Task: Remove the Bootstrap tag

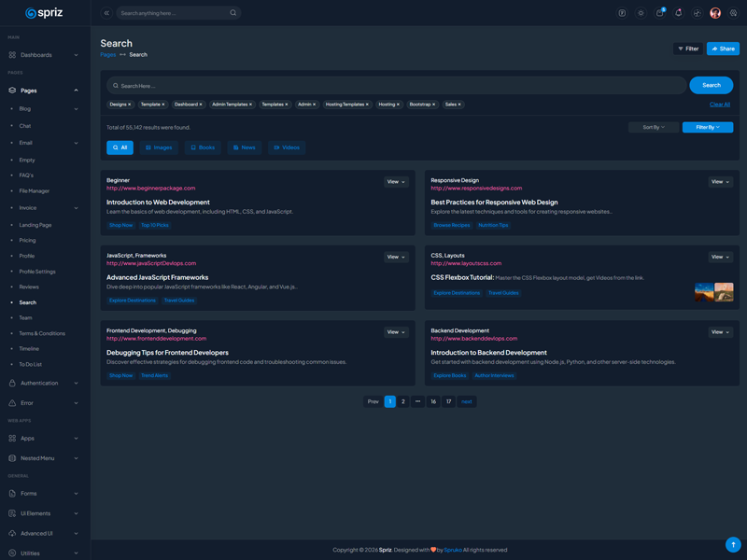Action: click(433, 105)
